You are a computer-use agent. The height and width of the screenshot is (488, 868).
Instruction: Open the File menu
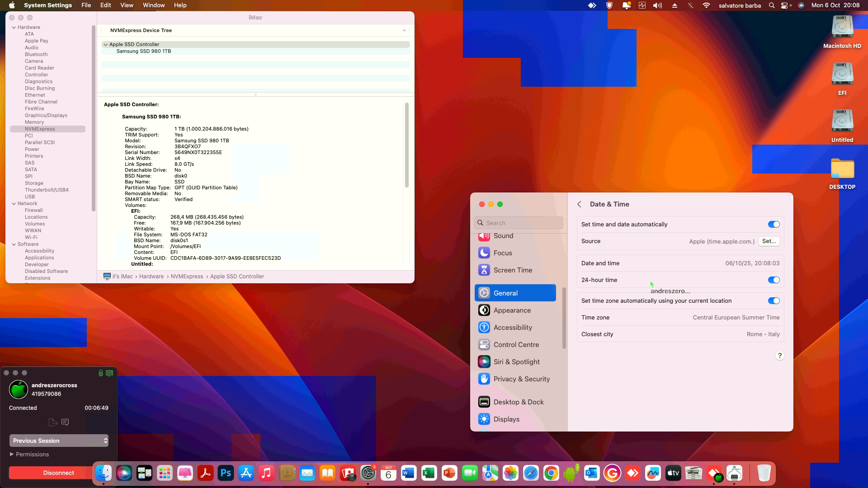click(86, 5)
